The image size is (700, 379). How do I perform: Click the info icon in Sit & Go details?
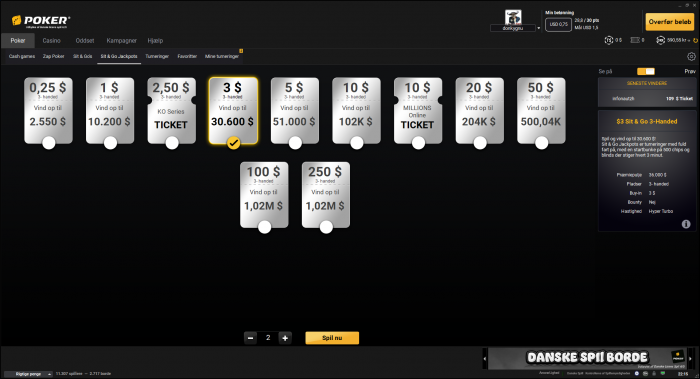[686, 224]
